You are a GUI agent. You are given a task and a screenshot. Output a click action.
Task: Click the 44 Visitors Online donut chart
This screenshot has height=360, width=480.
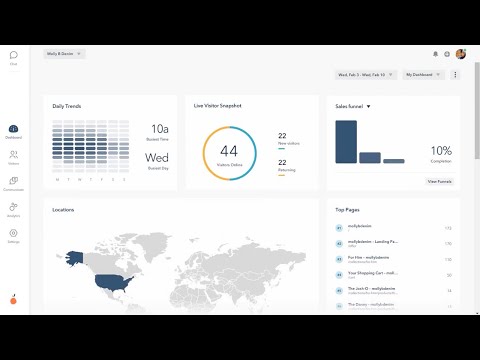[229, 153]
